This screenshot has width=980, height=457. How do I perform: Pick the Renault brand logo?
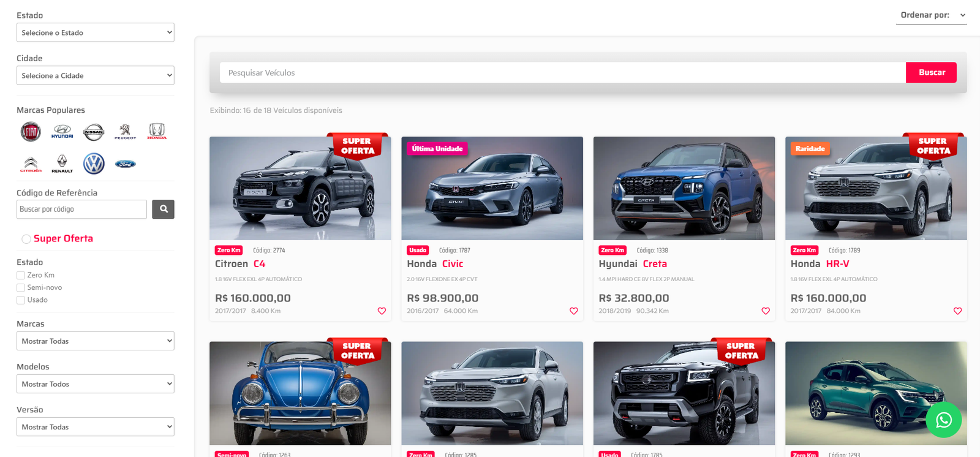(62, 164)
